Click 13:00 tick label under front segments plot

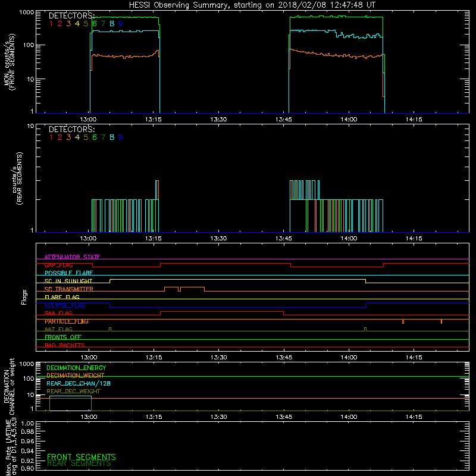point(88,120)
